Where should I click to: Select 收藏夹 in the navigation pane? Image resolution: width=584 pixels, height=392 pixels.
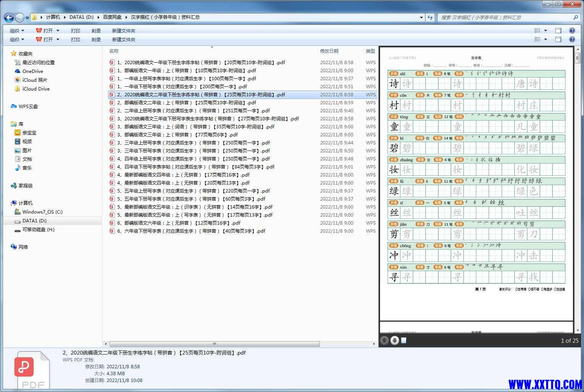pyautogui.click(x=26, y=53)
